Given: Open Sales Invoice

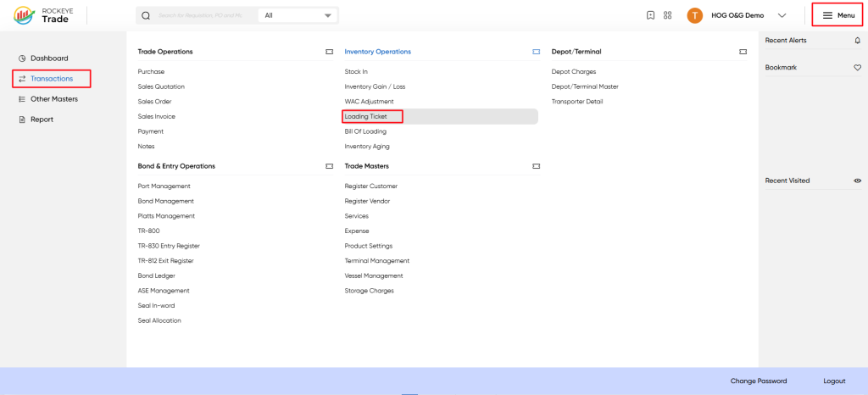Looking at the screenshot, I should coord(157,117).
